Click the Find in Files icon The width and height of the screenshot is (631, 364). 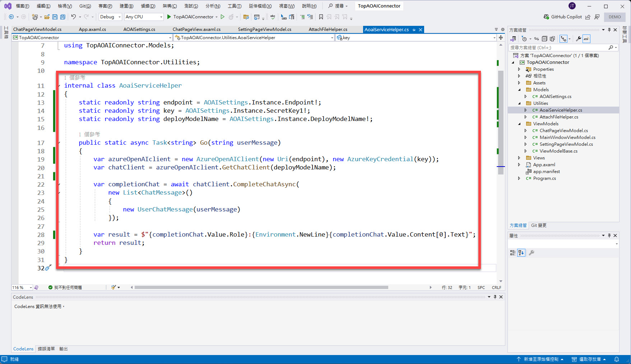pos(246,17)
